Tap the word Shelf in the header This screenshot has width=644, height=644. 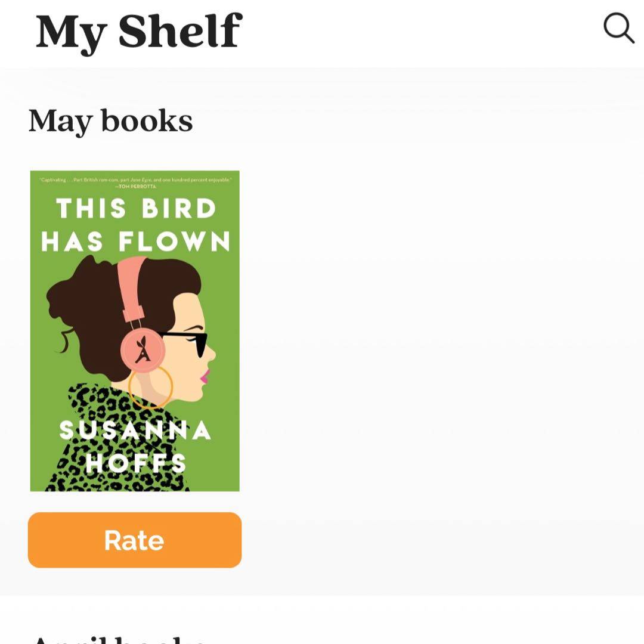click(180, 31)
